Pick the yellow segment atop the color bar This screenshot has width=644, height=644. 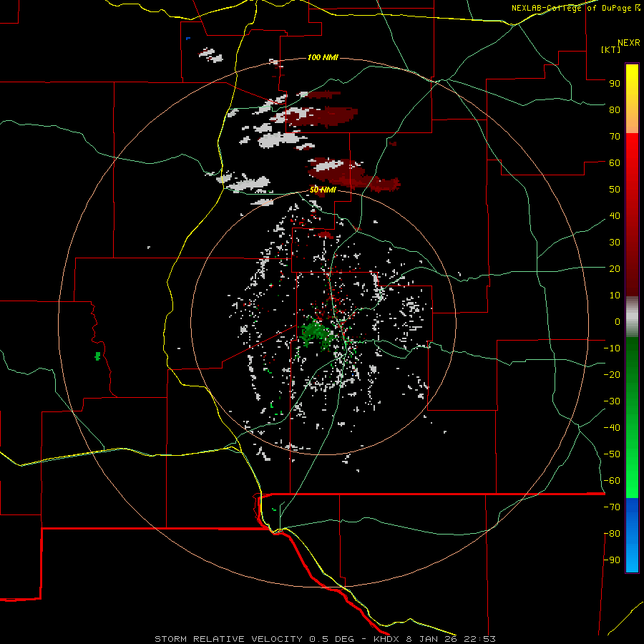[632, 99]
